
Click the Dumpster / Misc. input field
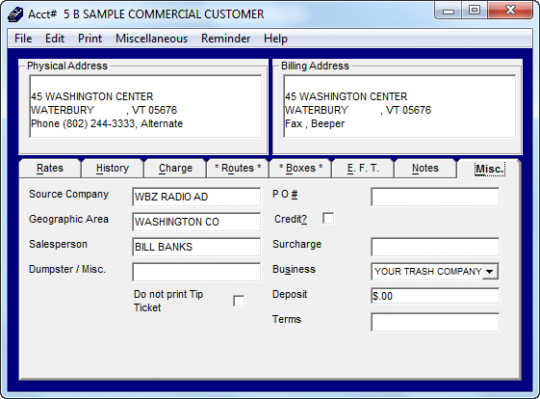pyautogui.click(x=196, y=272)
